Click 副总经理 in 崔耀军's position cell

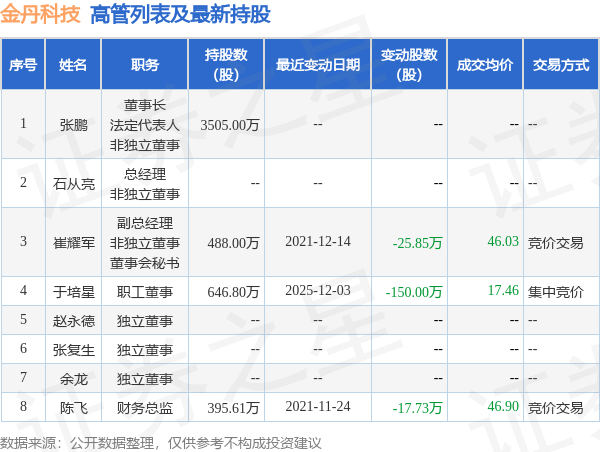145,223
